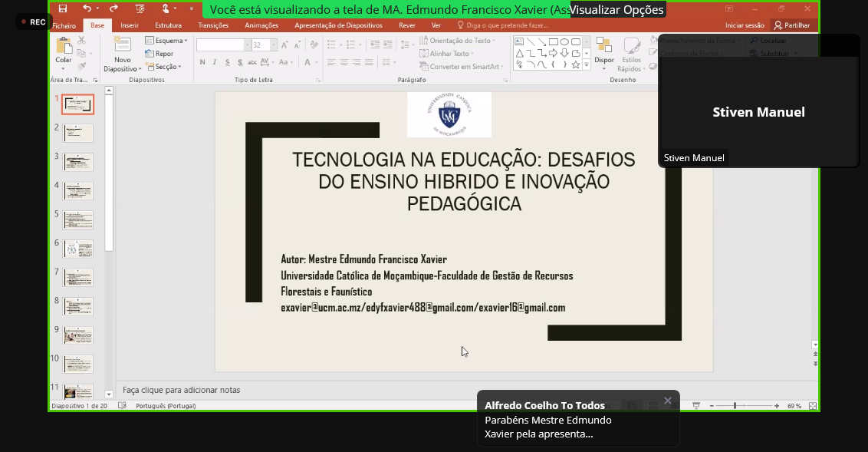868x452 pixels.
Task: Switch to the Estrutura tab
Action: tap(168, 25)
